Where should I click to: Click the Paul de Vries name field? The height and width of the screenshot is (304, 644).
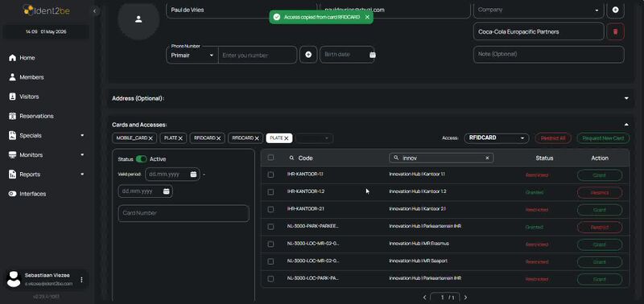pyautogui.click(x=242, y=10)
